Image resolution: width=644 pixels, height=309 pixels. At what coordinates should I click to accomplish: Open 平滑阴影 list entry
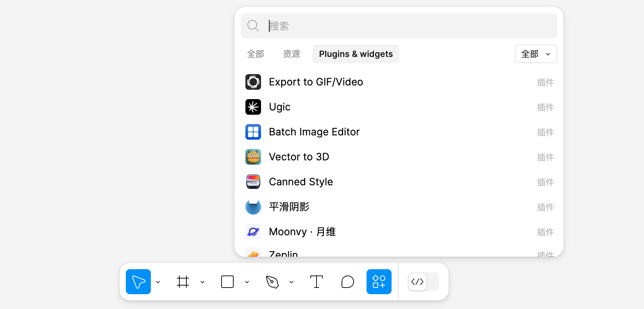[x=399, y=207]
